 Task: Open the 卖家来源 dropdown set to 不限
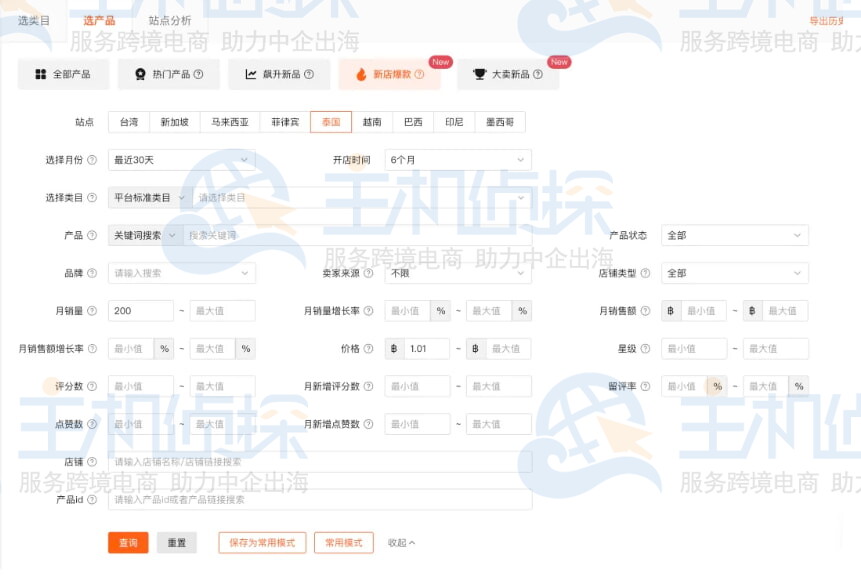457,273
